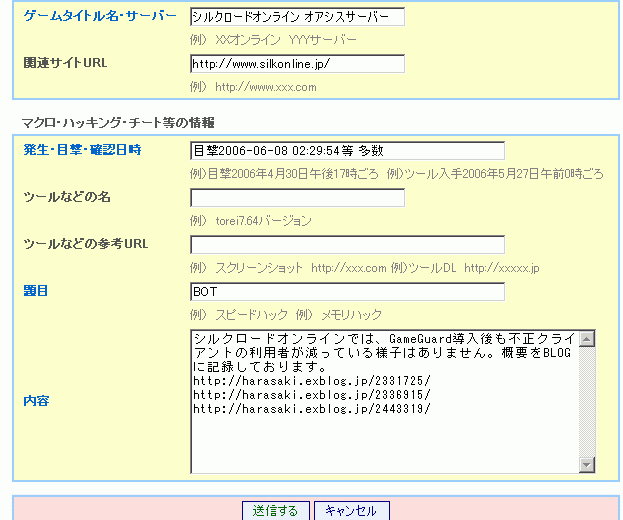Click the line http://harasaki.exblog.jp/2331725/ in textarea
This screenshot has width=623, height=520.
312,381
